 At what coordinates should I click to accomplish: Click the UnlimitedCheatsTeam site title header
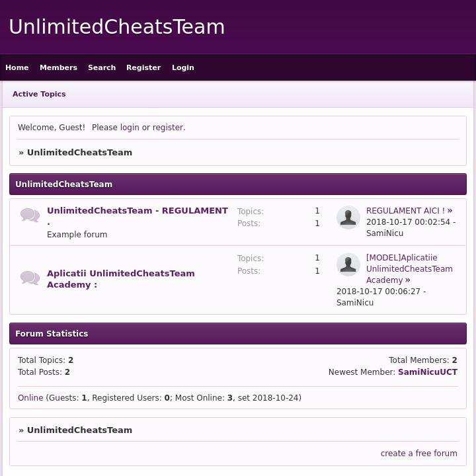point(117,27)
